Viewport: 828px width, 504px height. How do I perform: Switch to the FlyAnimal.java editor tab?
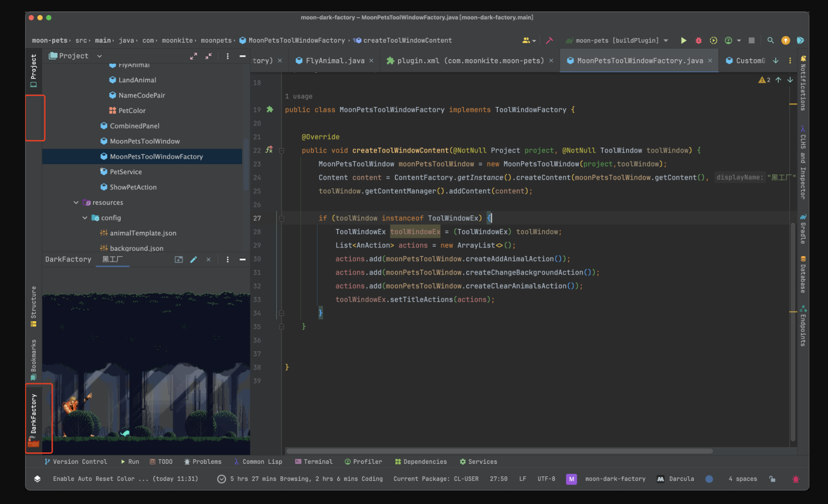[335, 61]
